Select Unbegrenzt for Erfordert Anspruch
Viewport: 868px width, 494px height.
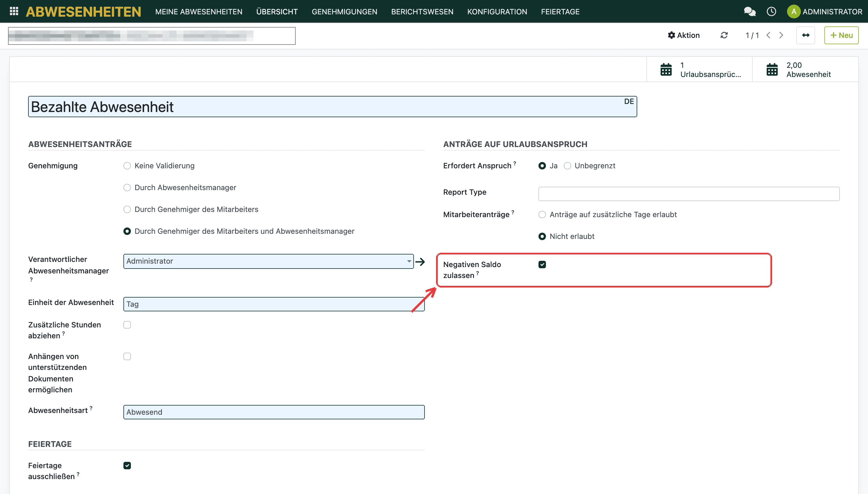tap(567, 166)
